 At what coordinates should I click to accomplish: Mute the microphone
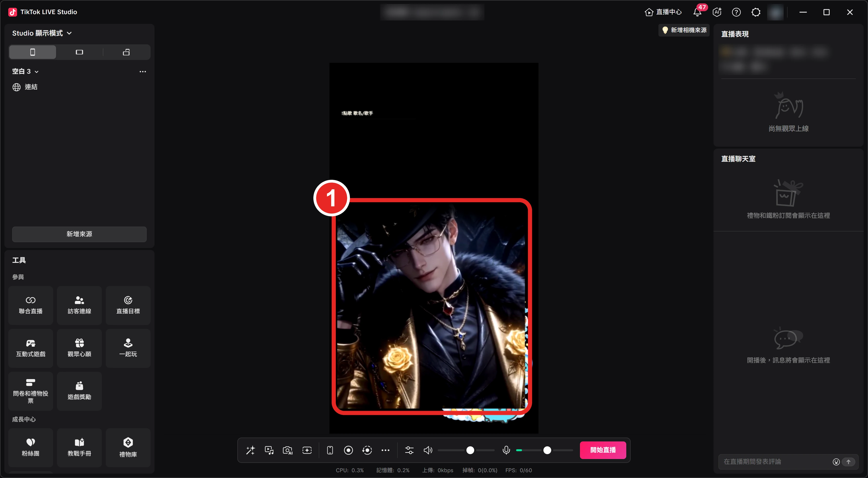[x=506, y=450]
